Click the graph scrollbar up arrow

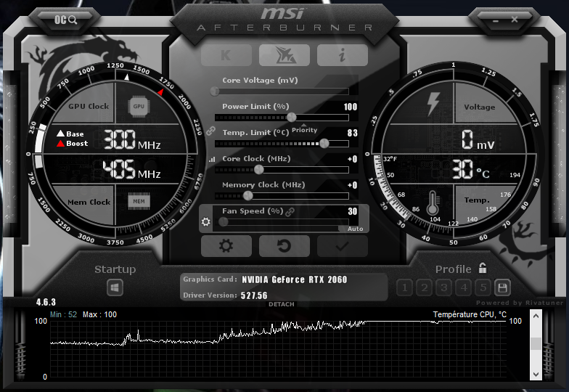click(536, 317)
